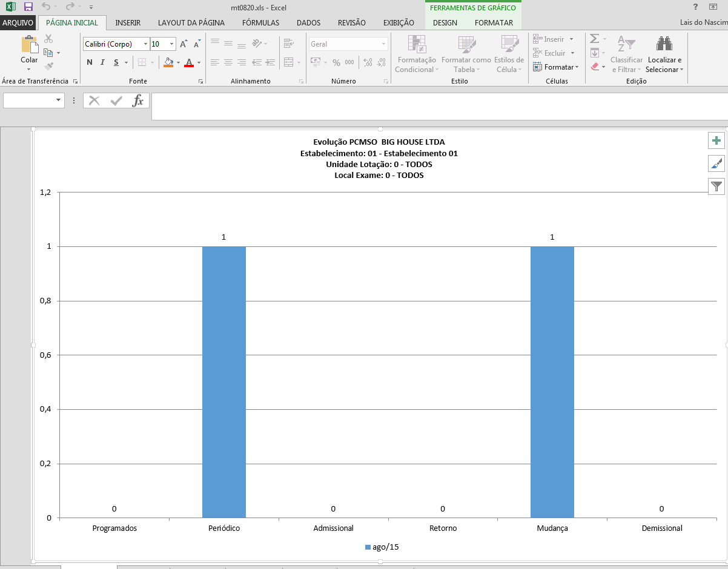Align text to the middle vertically
This screenshot has height=569, width=728.
(x=228, y=44)
